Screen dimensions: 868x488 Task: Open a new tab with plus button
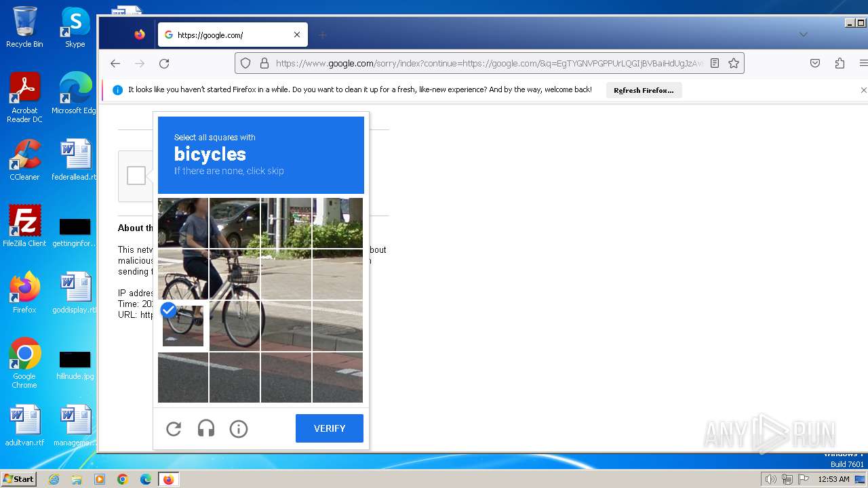click(x=323, y=35)
